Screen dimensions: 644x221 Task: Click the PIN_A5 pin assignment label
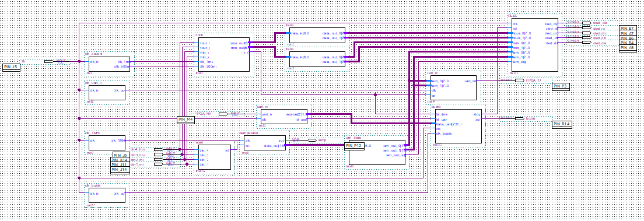click(628, 48)
